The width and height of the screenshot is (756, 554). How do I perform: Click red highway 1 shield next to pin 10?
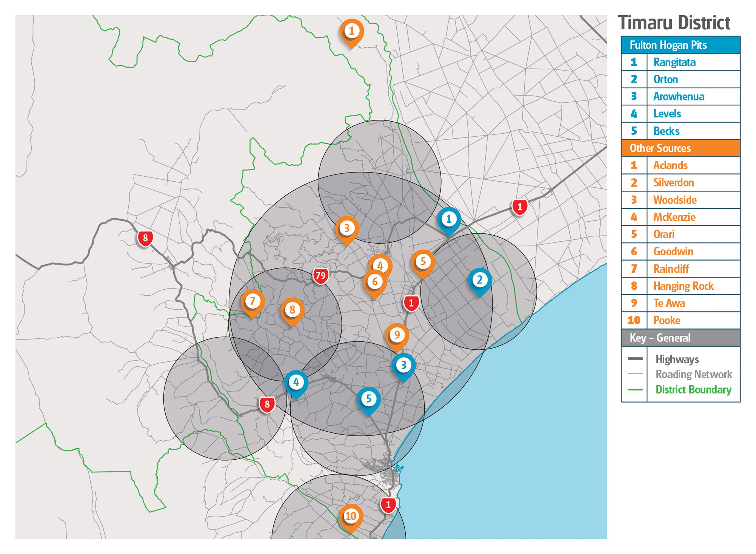pos(388,505)
